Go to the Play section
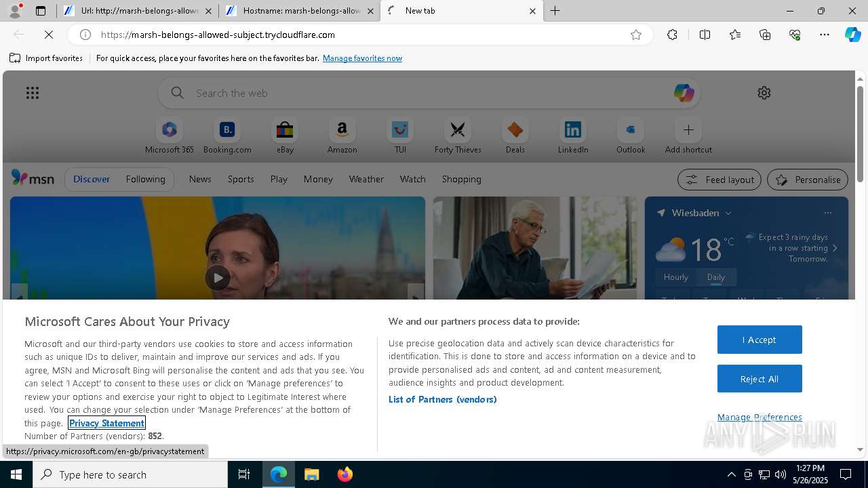 tap(279, 179)
